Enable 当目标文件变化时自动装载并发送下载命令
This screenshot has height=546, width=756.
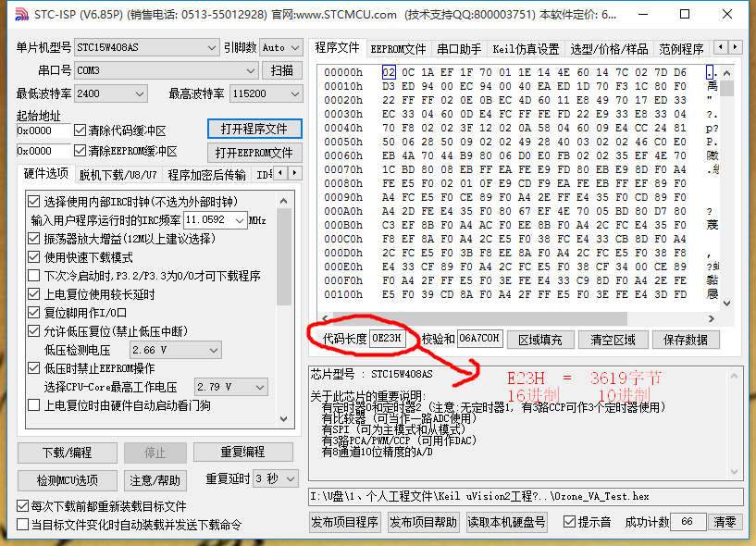click(22, 525)
